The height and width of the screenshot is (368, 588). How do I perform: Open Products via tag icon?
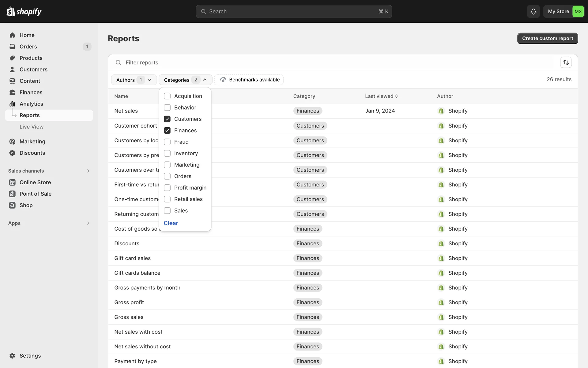tap(12, 58)
